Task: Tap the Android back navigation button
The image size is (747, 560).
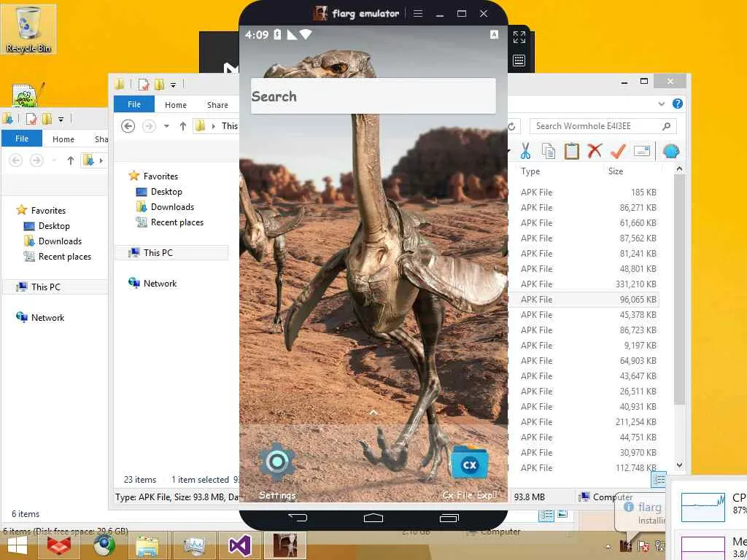Action: click(x=298, y=518)
